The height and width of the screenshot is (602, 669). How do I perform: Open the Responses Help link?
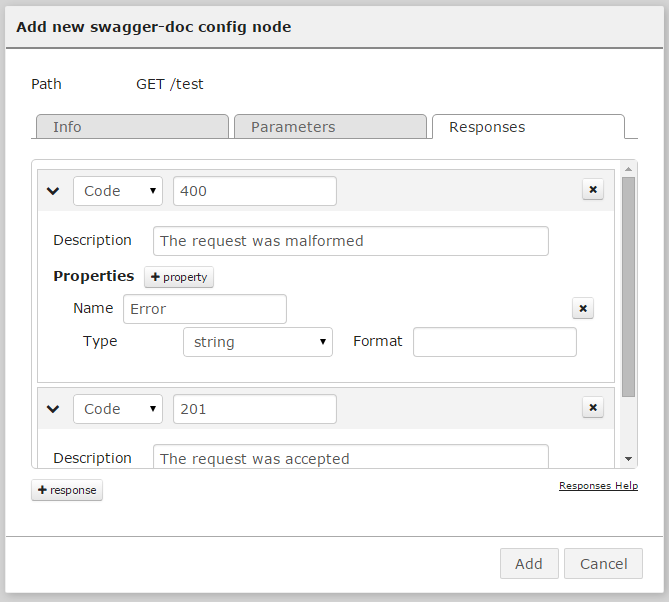point(598,486)
